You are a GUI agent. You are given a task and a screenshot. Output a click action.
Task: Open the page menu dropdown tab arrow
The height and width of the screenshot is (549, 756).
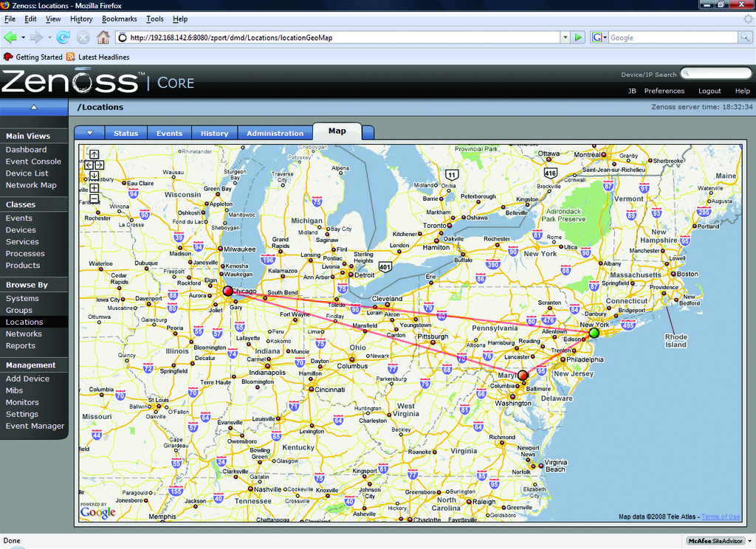(x=90, y=134)
